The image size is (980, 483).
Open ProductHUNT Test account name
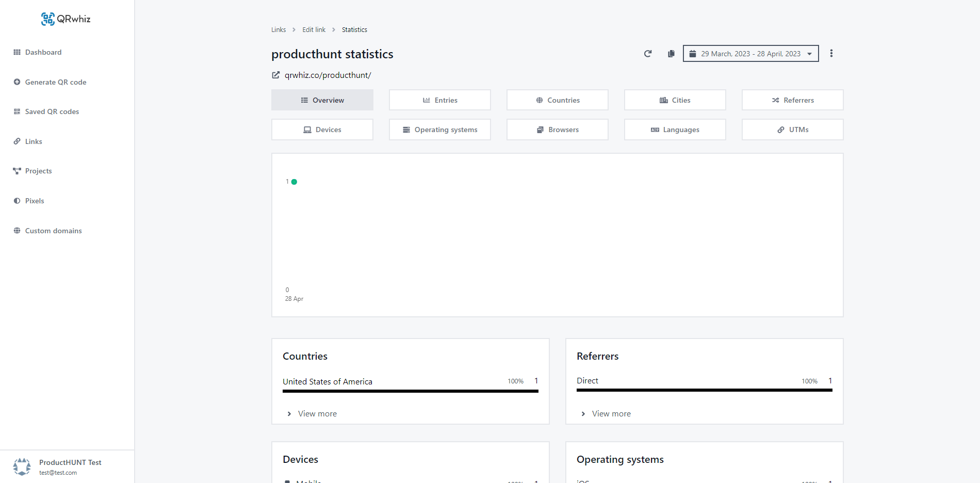click(70, 462)
